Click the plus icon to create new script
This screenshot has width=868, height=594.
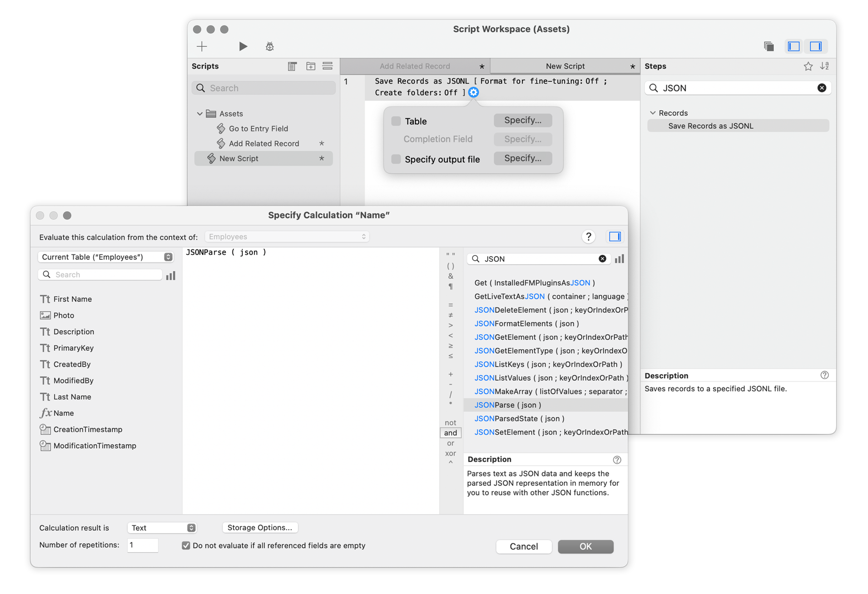[x=202, y=46]
